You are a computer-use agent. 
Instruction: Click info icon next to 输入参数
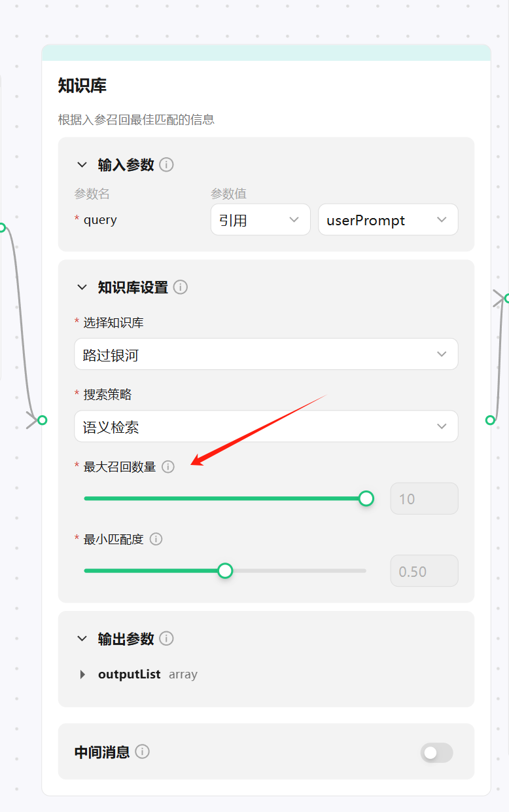tap(166, 164)
